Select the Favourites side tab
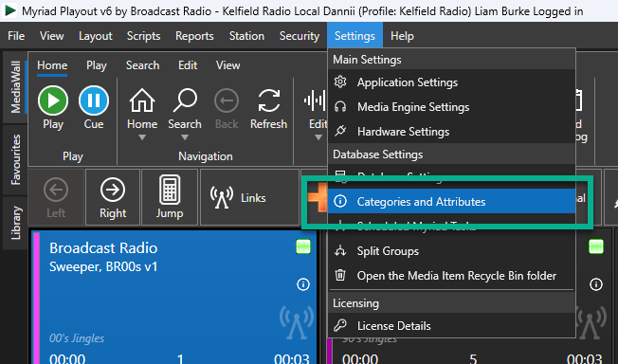 pyautogui.click(x=15, y=159)
